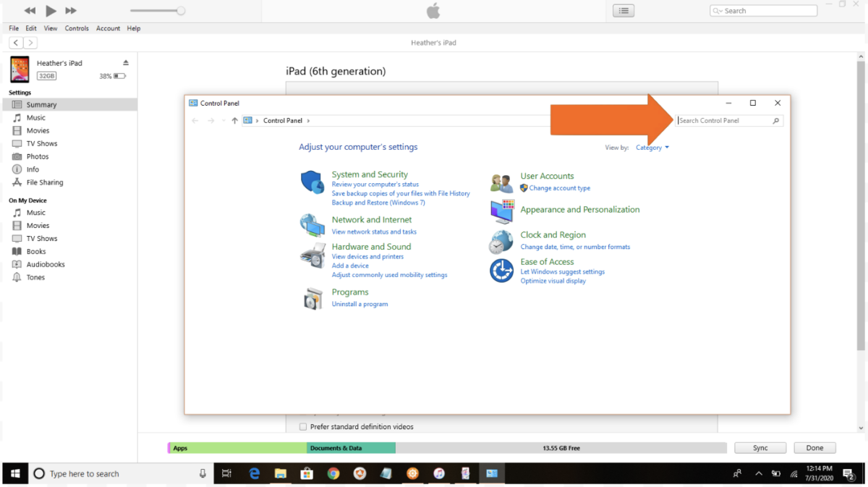This screenshot has width=868, height=487.
Task: Click the System and Security shield icon
Action: coord(312,182)
